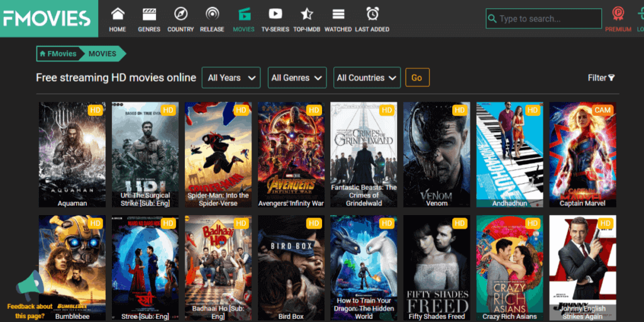Click the Last Added clock icon
This screenshot has width=644, height=322.
coord(372,14)
